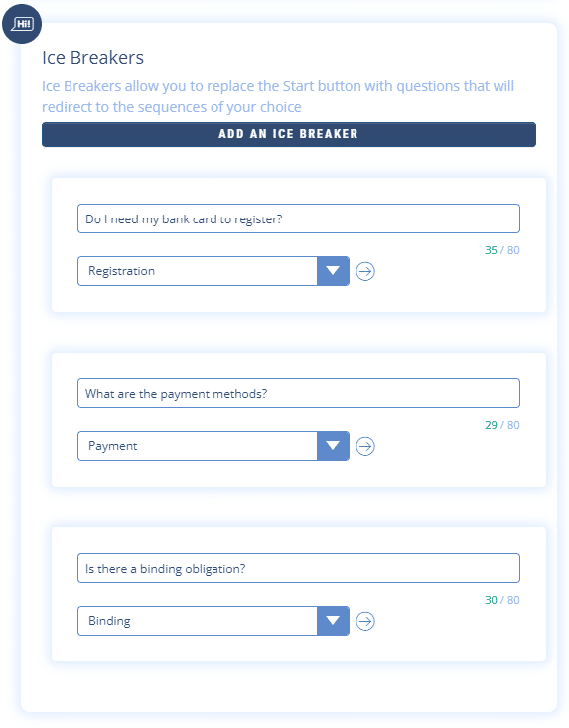The image size is (569, 728).
Task: Open the Payment sequence select box
Action: click(x=213, y=446)
